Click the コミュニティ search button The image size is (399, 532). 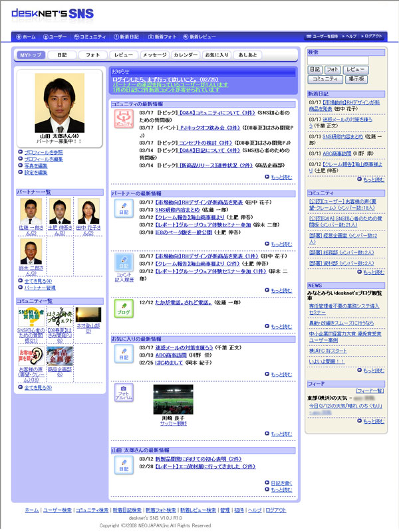point(325,79)
